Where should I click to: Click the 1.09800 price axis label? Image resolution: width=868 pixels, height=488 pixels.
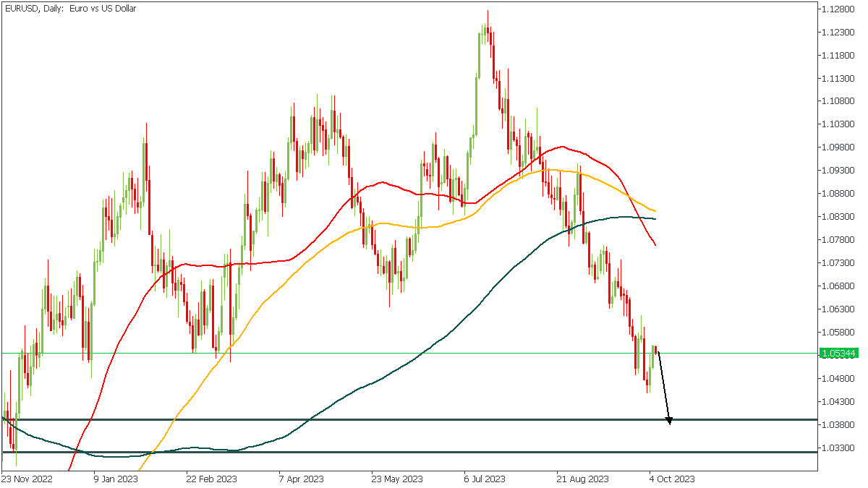[x=839, y=147]
